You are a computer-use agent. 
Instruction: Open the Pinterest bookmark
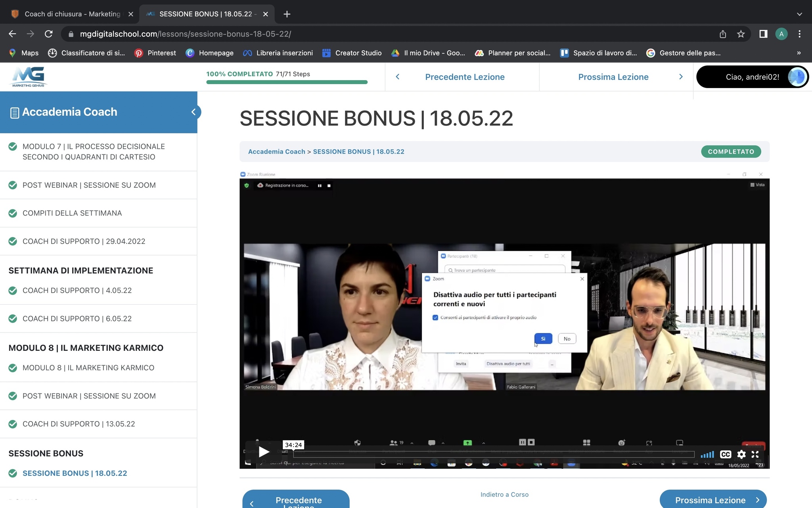click(155, 53)
